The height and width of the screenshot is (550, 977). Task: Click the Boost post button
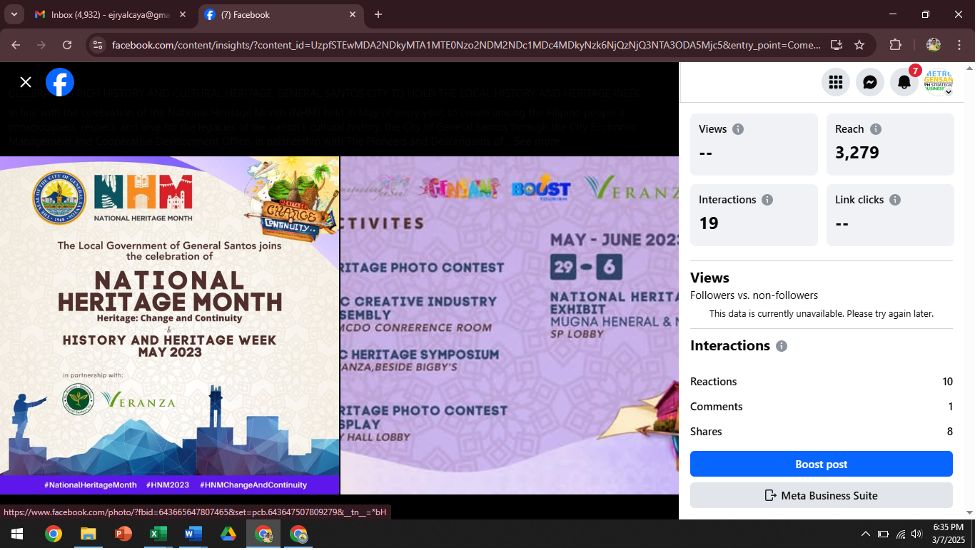pos(821,464)
